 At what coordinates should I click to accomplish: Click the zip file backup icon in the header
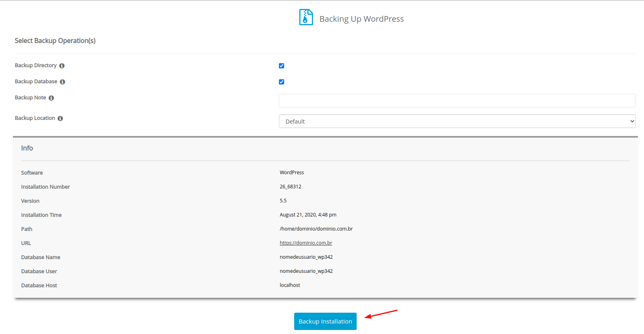[306, 17]
